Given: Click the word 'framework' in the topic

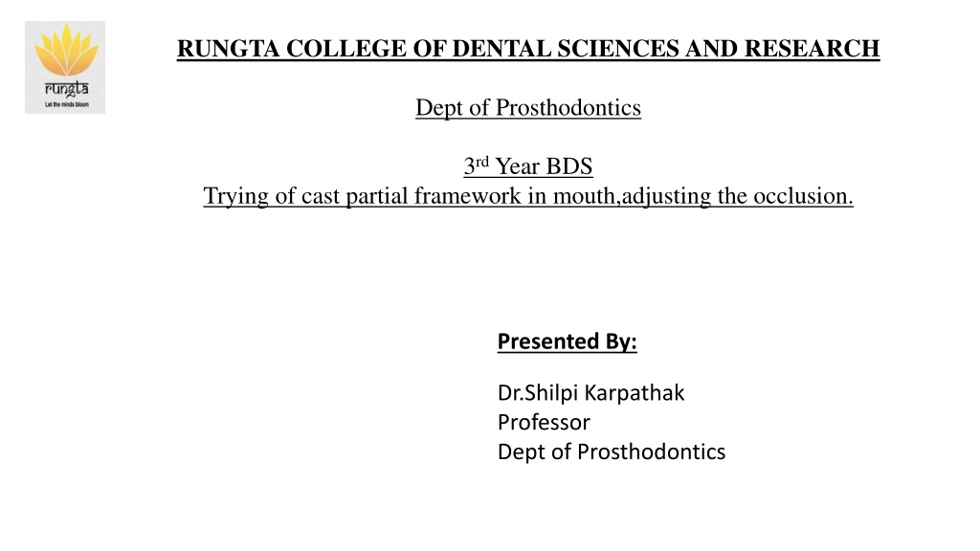Looking at the screenshot, I should click(467, 195).
